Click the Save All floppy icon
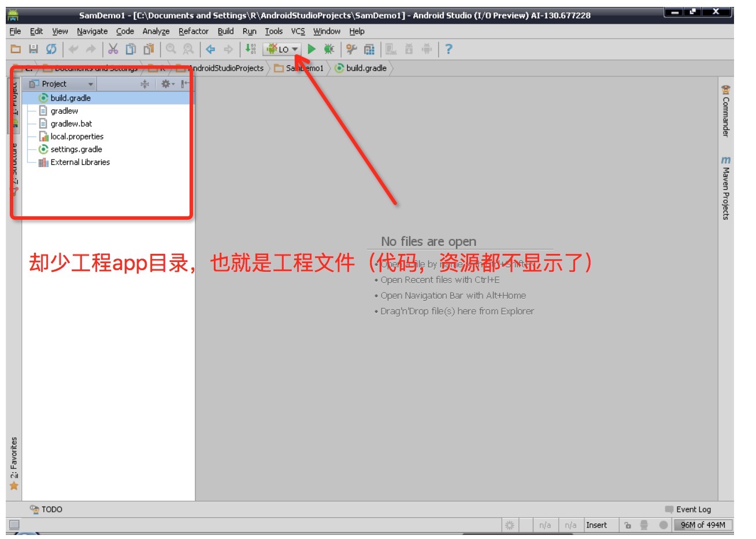This screenshot has width=756, height=539. pos(34,49)
